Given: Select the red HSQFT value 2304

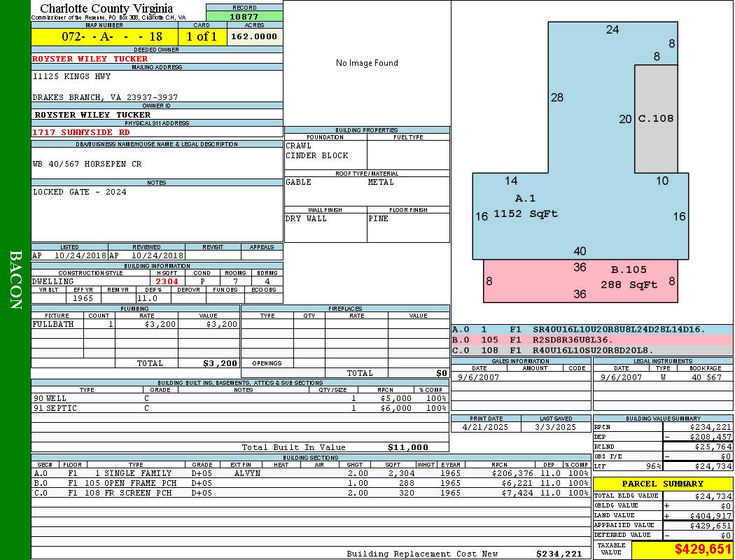Looking at the screenshot, I should [167, 281].
